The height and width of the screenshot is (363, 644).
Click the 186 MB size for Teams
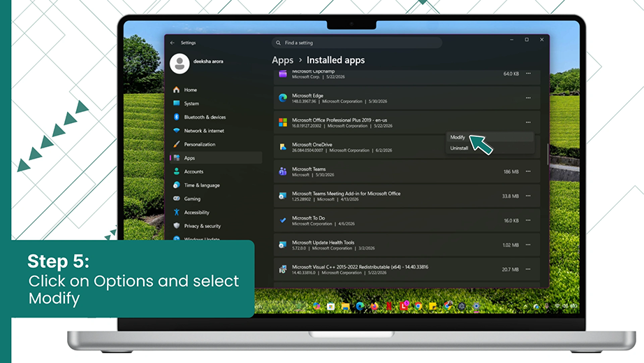(x=511, y=172)
